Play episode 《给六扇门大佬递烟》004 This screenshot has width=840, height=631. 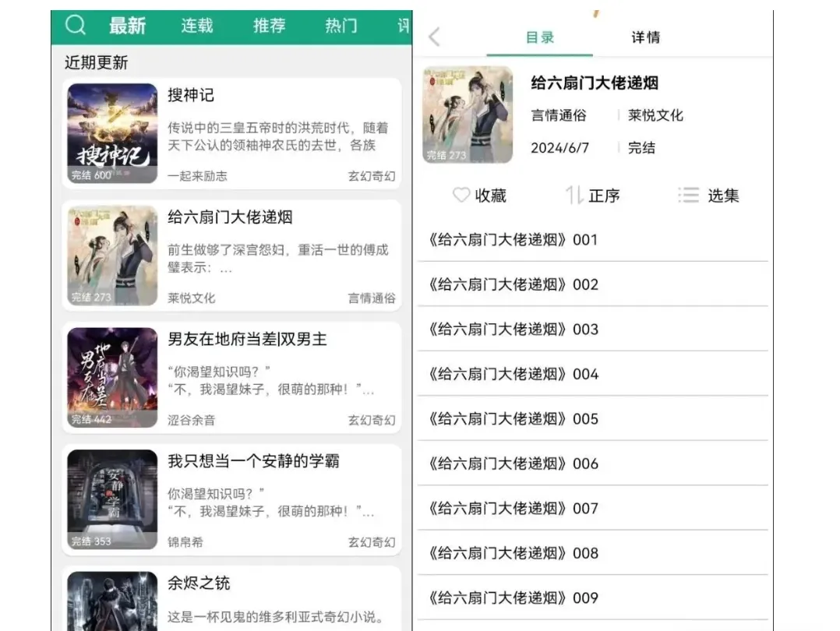click(x=593, y=374)
